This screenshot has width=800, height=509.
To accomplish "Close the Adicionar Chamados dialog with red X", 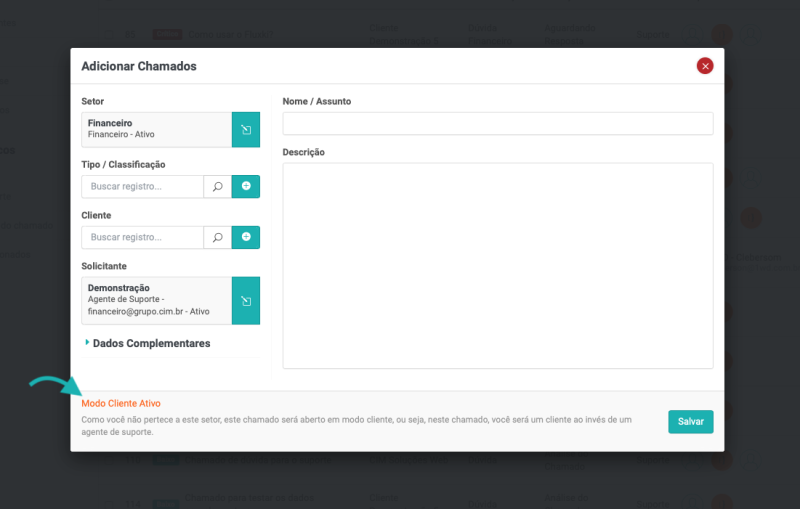I will (x=705, y=66).
